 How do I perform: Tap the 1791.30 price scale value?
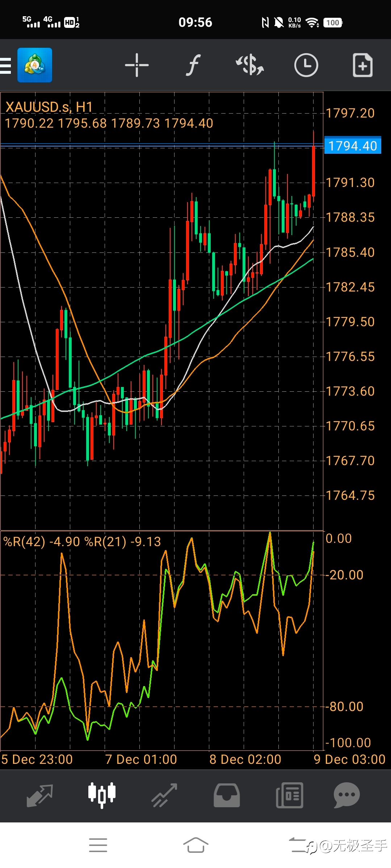(350, 183)
